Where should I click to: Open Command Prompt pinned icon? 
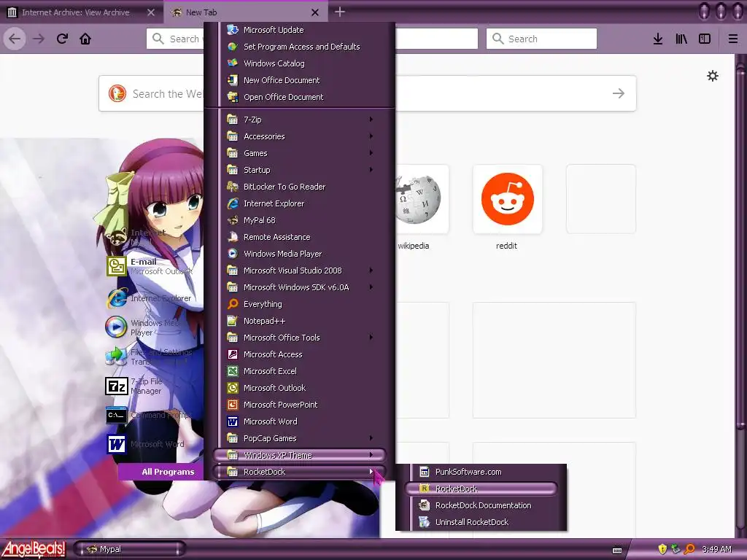116,415
